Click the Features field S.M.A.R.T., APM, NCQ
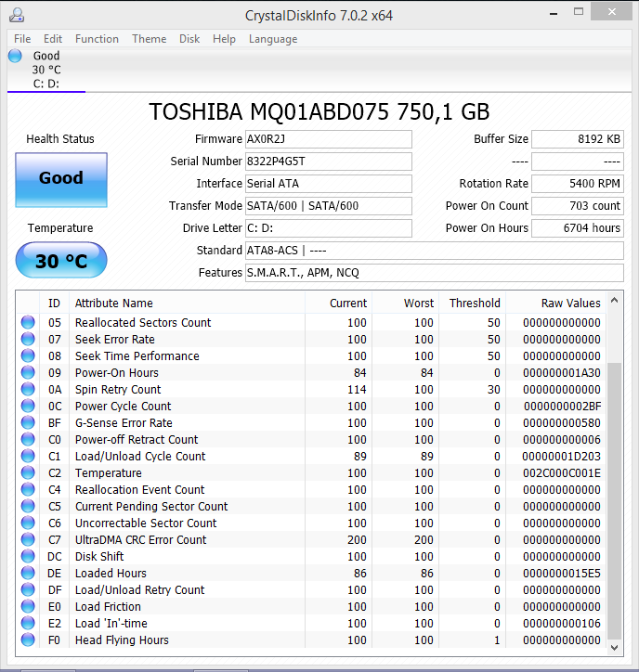Image resolution: width=639 pixels, height=672 pixels. click(435, 273)
